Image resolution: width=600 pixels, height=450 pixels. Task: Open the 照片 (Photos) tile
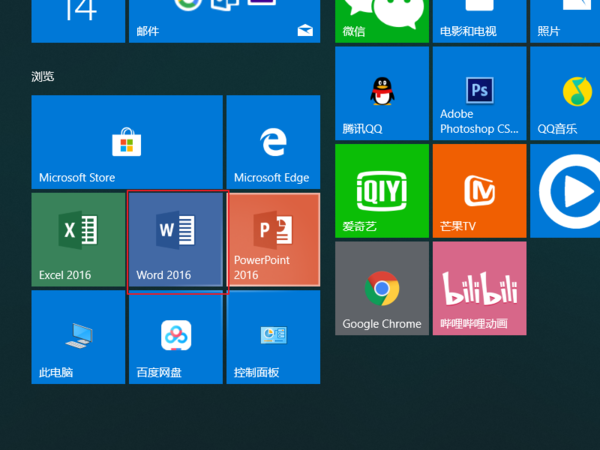tap(565, 21)
